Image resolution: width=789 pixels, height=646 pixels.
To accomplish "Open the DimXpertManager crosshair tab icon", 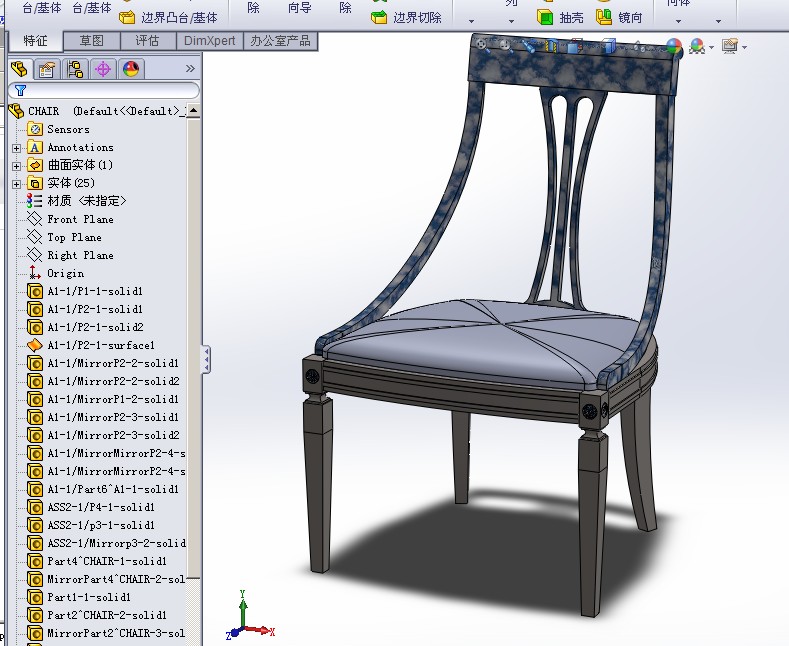I will pos(103,69).
